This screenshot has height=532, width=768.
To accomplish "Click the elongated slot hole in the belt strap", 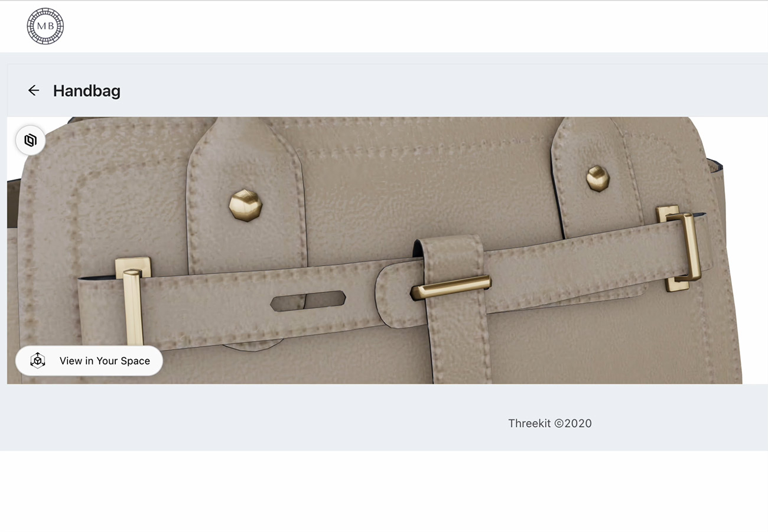I will (x=308, y=301).
